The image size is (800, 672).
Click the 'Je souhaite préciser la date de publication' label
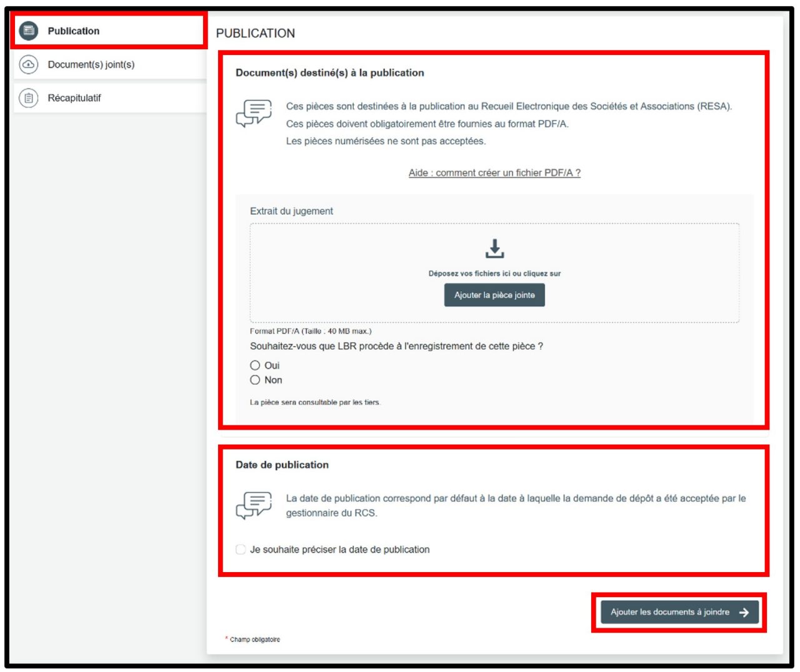click(340, 550)
